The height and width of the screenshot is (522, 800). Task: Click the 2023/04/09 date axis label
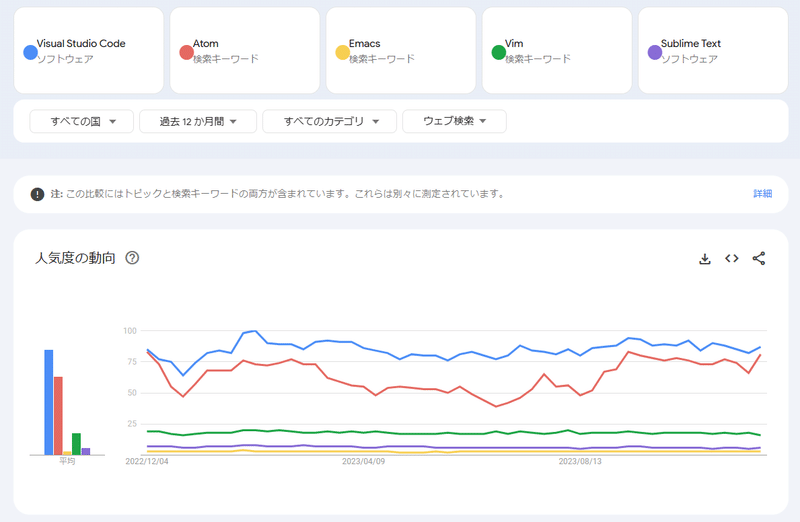point(363,461)
